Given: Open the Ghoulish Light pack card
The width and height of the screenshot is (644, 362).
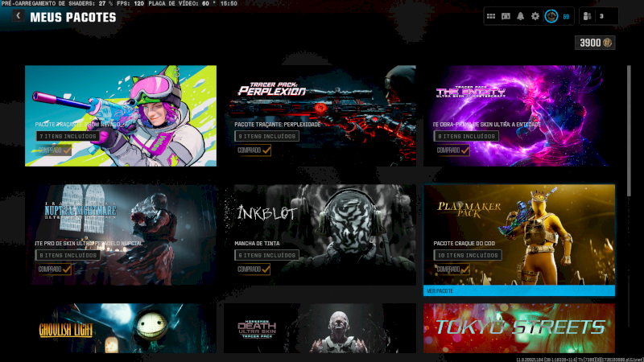Looking at the screenshot, I should tap(121, 328).
